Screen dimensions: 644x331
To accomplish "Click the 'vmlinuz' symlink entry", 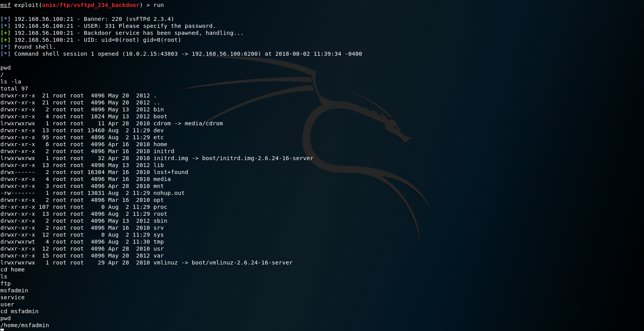I will [165, 263].
